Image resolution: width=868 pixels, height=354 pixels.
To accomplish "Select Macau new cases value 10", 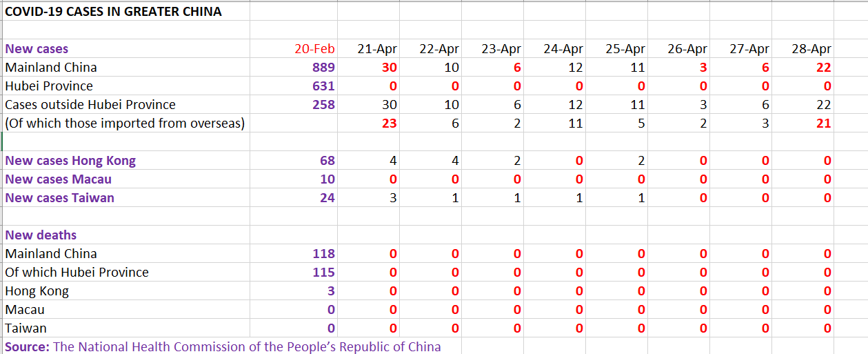I will [327, 179].
